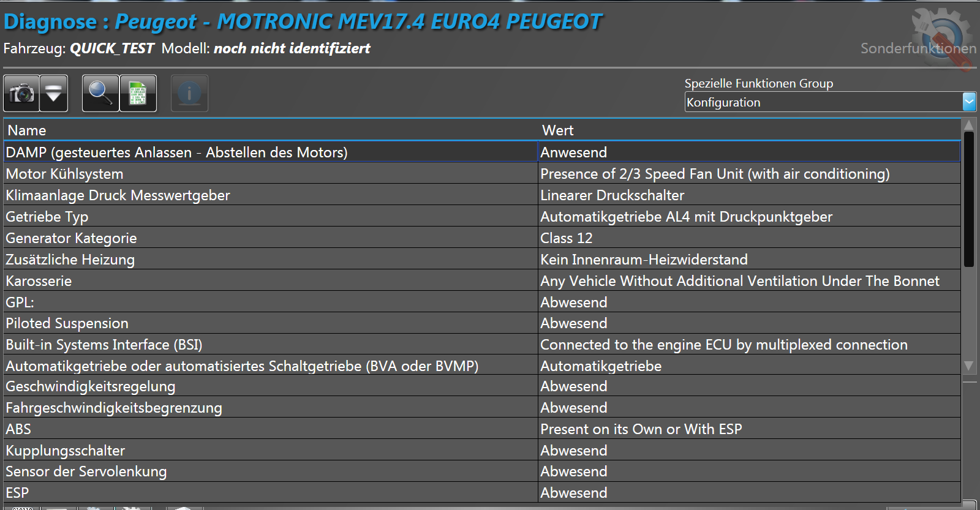Select the Built-in Systems Interface (BSI) row
980x510 pixels.
104,345
